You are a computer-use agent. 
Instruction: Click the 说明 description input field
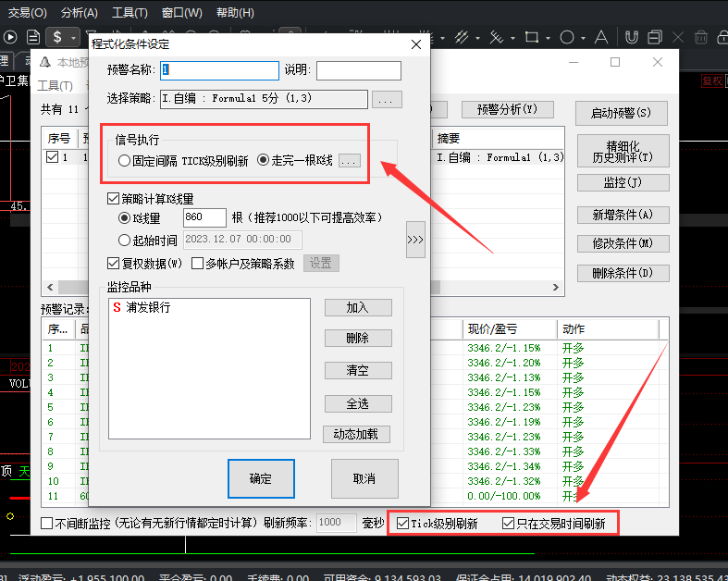pos(358,70)
